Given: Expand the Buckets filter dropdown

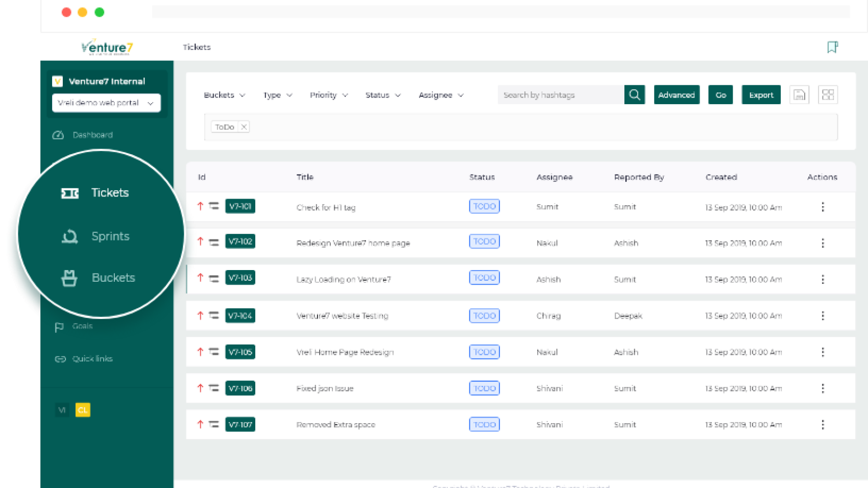Looking at the screenshot, I should pyautogui.click(x=225, y=95).
